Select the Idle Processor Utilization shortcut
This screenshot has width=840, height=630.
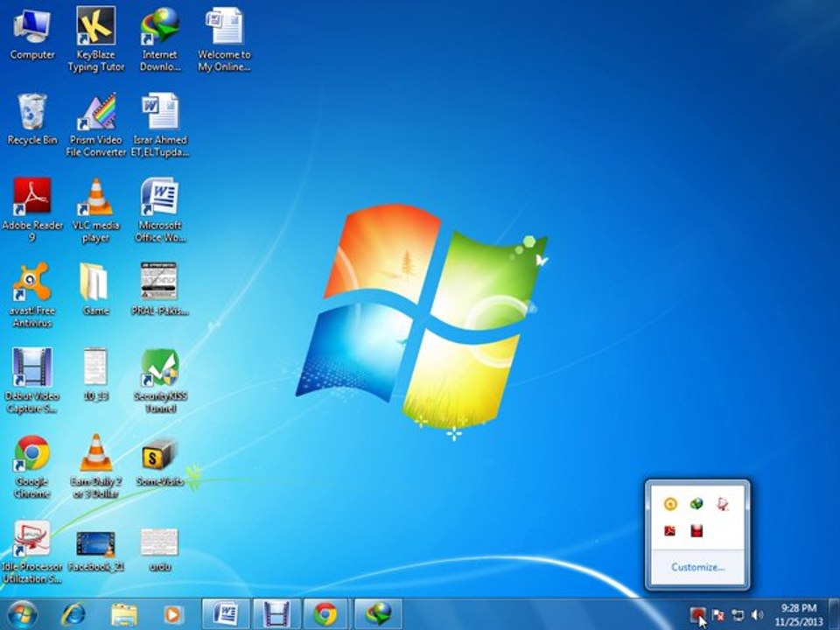tap(32, 552)
